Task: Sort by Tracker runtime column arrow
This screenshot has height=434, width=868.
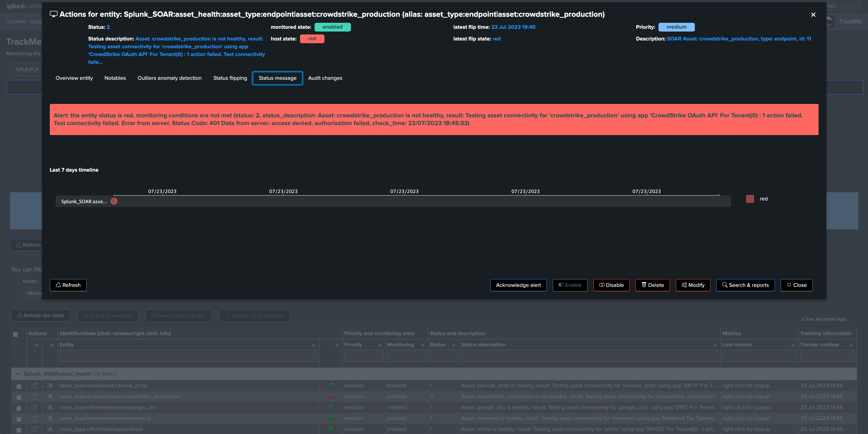Action: coord(851,345)
